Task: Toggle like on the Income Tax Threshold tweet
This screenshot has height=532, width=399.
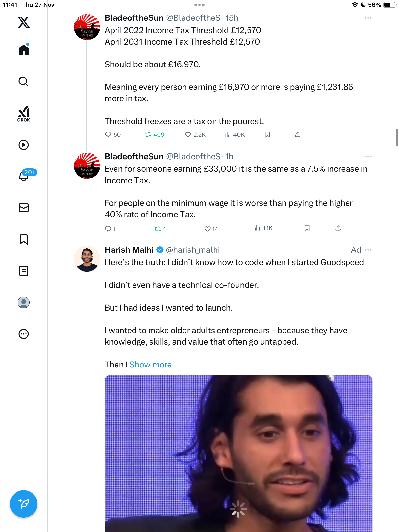Action: (188, 134)
